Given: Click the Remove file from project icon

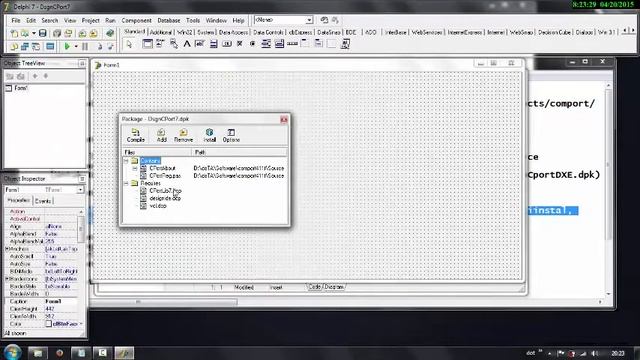Looking at the screenshot, I should tap(93, 33).
